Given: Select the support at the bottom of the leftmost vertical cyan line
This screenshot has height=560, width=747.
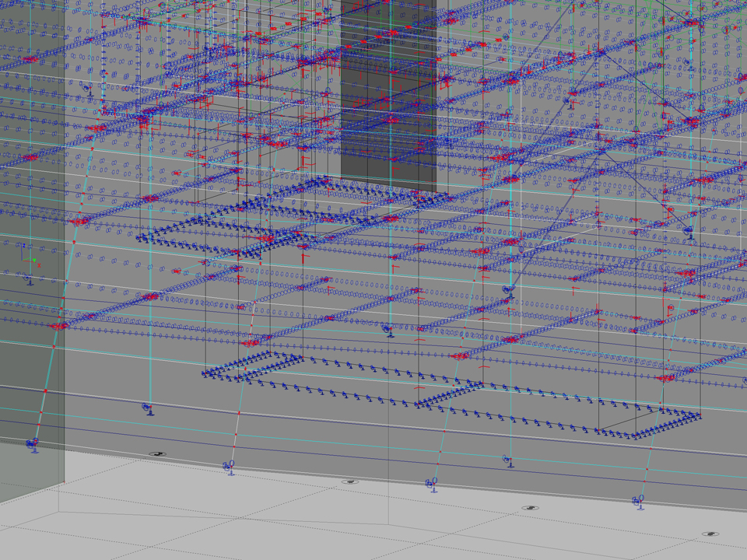Looking at the screenshot, I should [x=147, y=408].
